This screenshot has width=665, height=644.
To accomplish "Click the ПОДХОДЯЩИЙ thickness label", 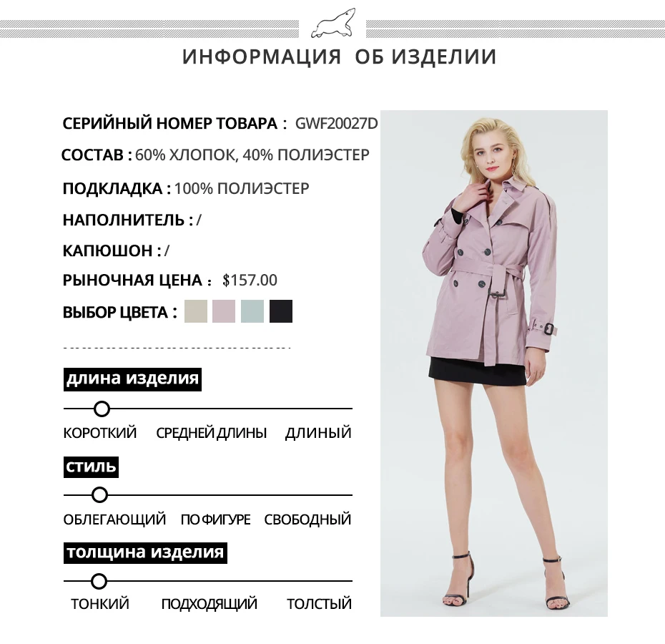I will coord(209,604).
